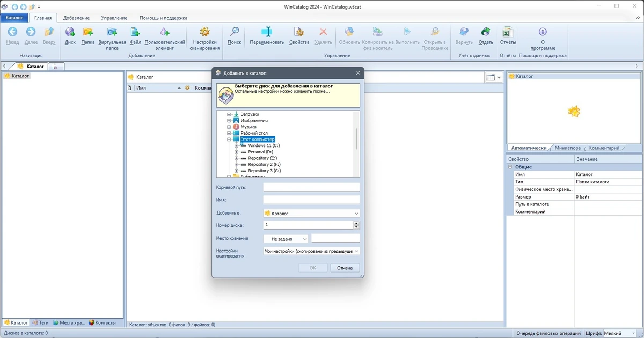
Task: Close the Добавить в каталог dialog
Action: (358, 72)
